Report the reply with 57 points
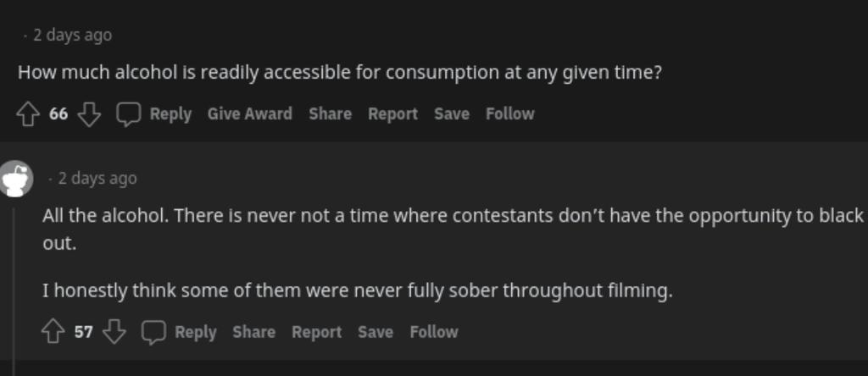 point(316,332)
